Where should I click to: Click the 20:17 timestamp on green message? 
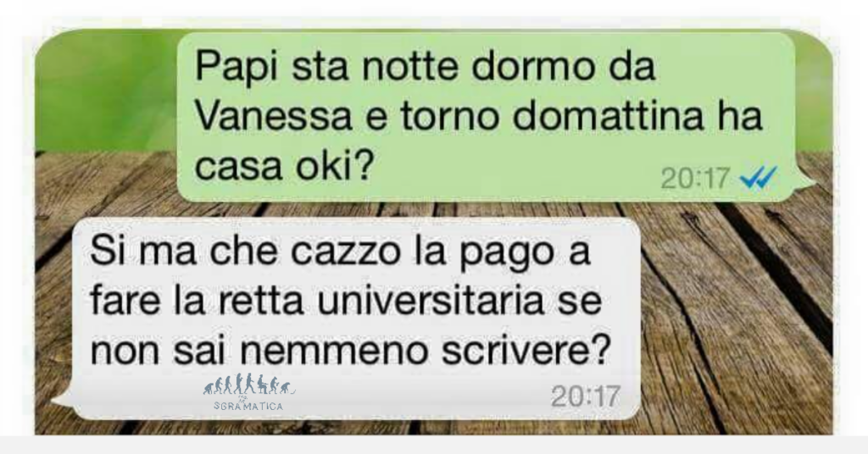click(696, 178)
